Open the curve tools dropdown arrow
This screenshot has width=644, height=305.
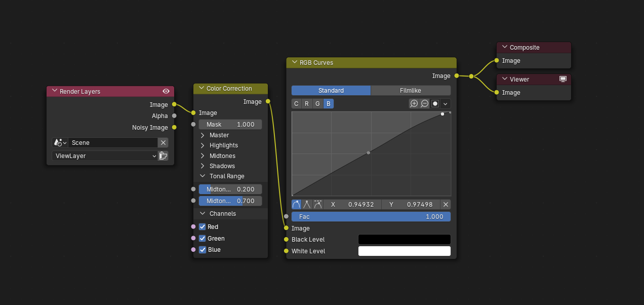[446, 104]
